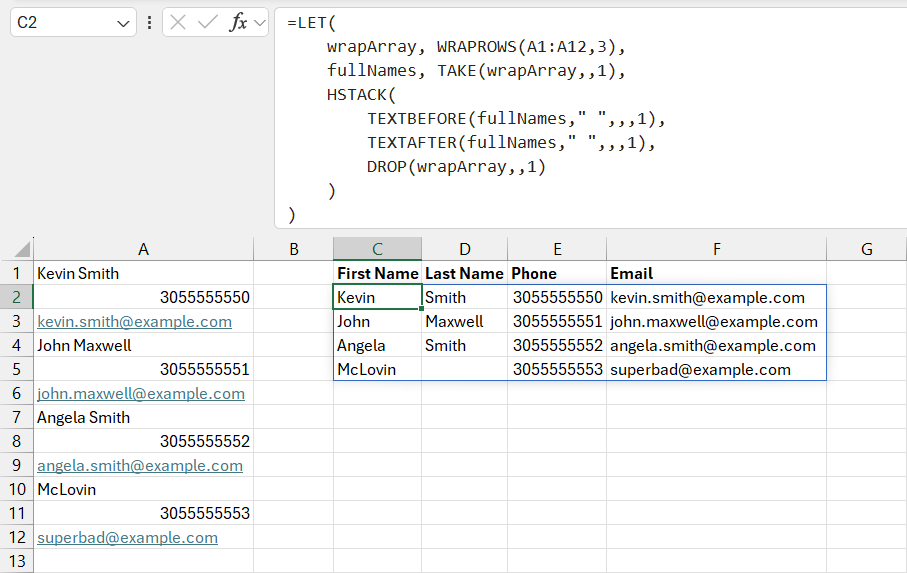Select cell A10 containing McLovin
The height and width of the screenshot is (573, 907).
click(x=143, y=489)
